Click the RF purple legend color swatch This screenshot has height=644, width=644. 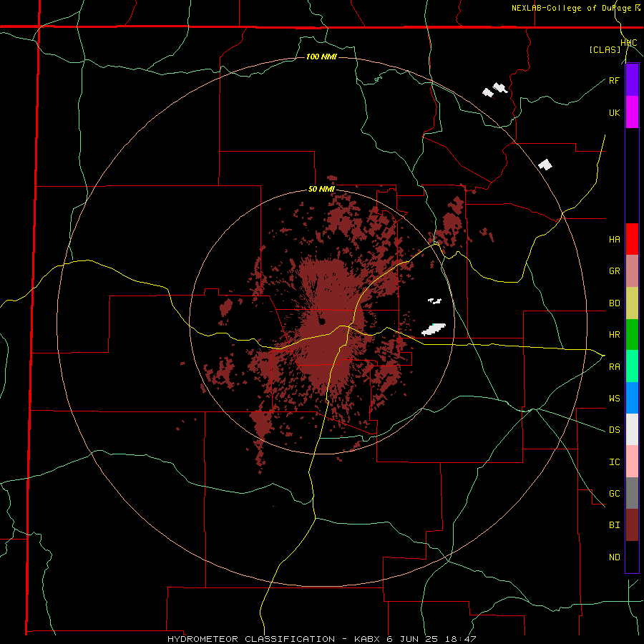coord(632,80)
